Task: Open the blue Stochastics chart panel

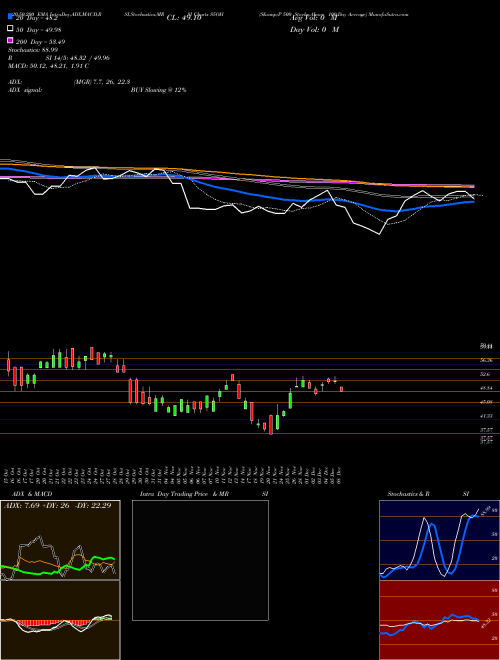Action: pyautogui.click(x=439, y=540)
